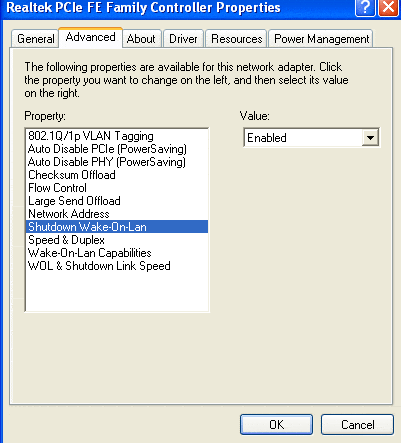The width and height of the screenshot is (401, 443).
Task: Click the Cancel button
Action: pos(357,424)
